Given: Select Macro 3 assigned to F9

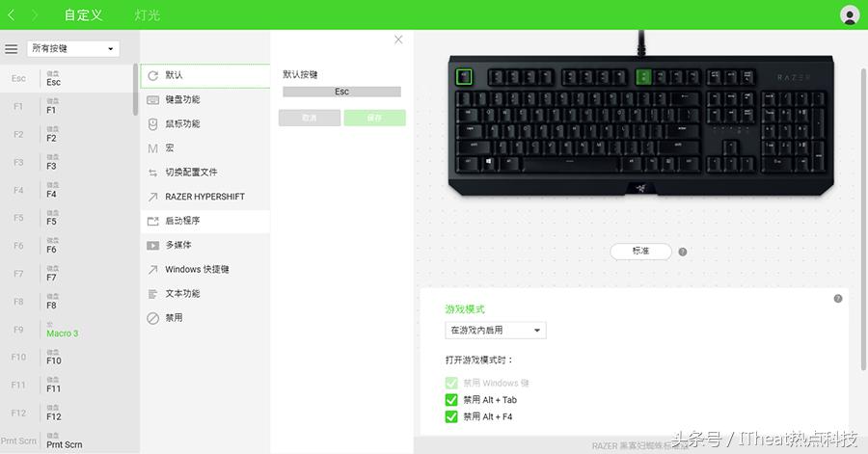Looking at the screenshot, I should tap(62, 334).
